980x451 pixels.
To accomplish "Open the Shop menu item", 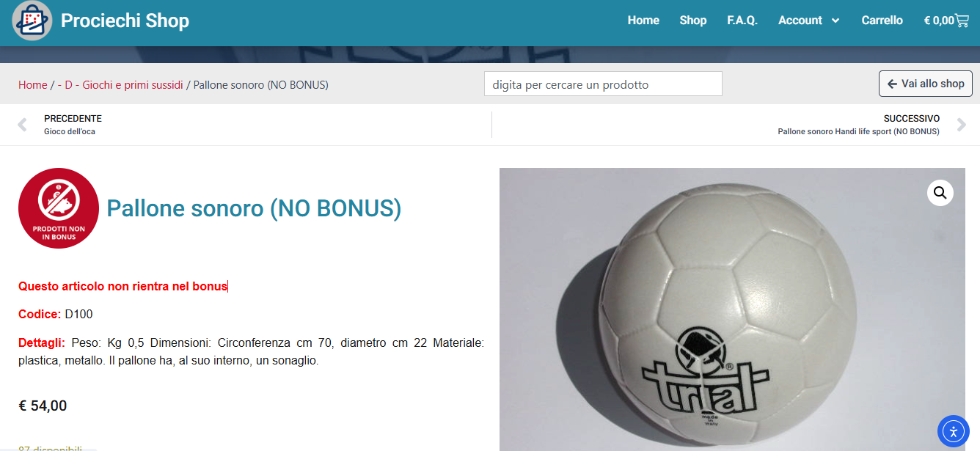I will (692, 21).
